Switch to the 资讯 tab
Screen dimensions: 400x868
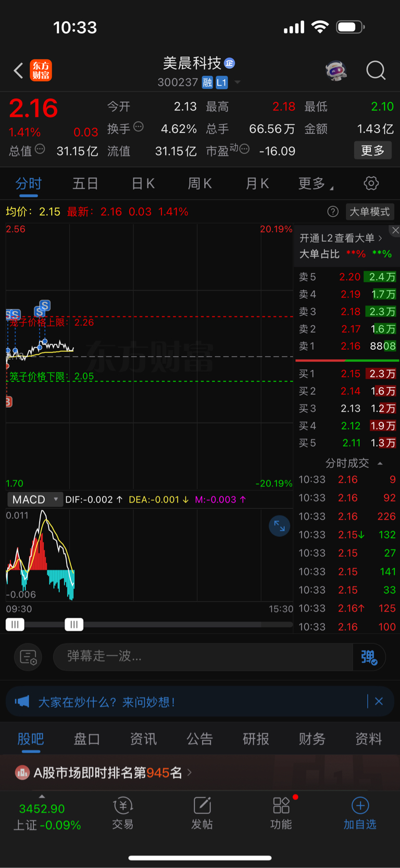click(x=143, y=739)
